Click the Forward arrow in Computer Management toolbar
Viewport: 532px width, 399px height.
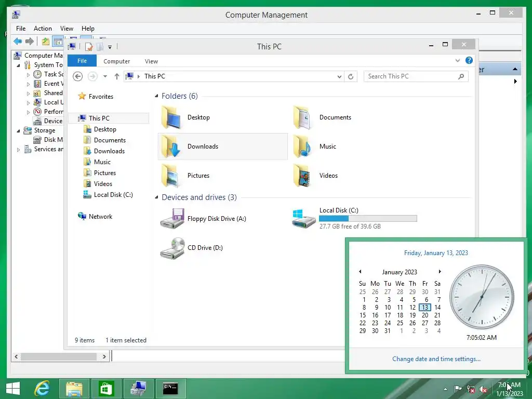[30, 42]
